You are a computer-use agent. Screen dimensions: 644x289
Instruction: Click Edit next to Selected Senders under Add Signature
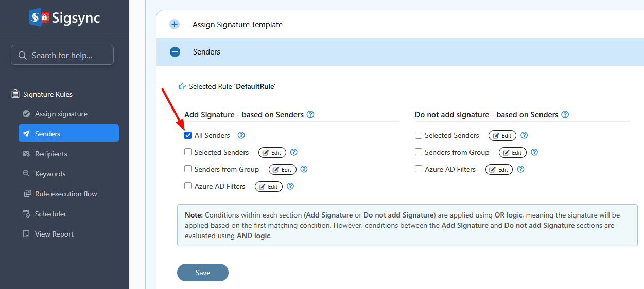tap(272, 153)
